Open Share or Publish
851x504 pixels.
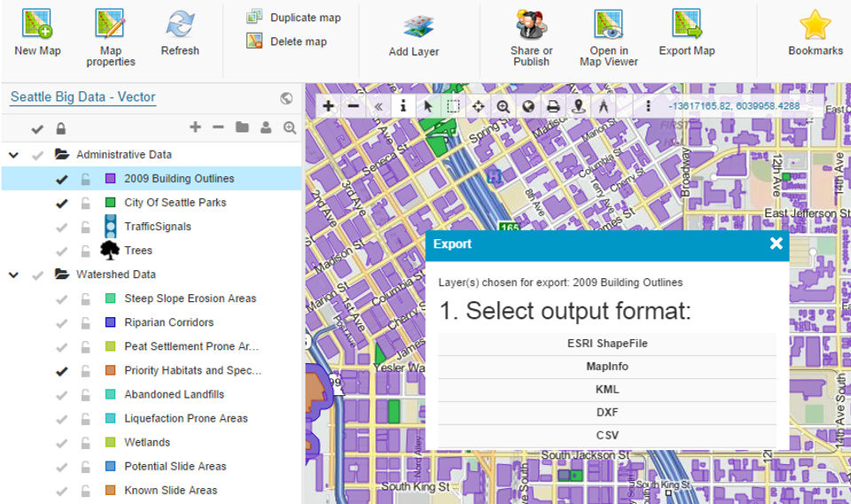[x=531, y=37]
